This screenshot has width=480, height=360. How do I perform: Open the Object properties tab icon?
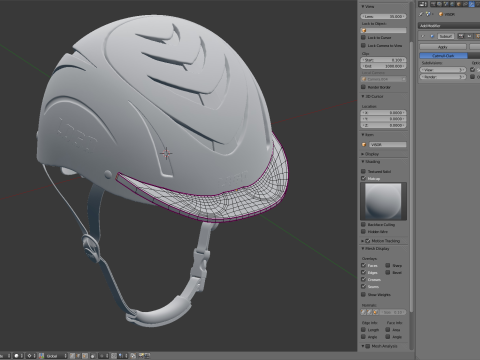459,4
